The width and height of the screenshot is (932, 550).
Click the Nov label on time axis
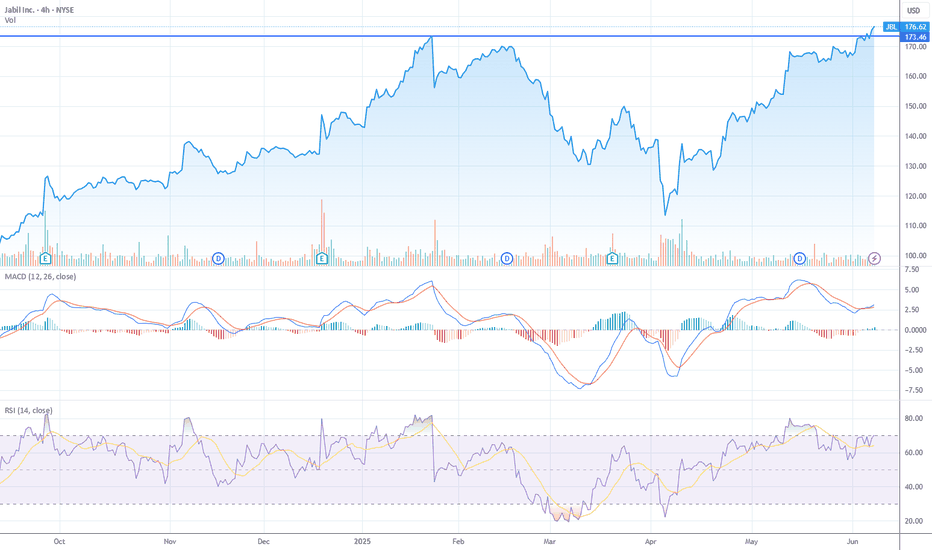[170, 541]
